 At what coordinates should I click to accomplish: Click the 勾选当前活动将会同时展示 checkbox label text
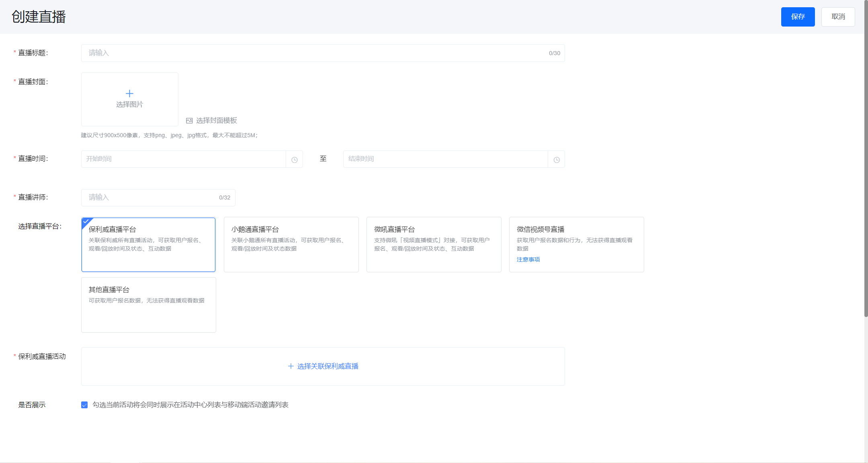pos(190,405)
